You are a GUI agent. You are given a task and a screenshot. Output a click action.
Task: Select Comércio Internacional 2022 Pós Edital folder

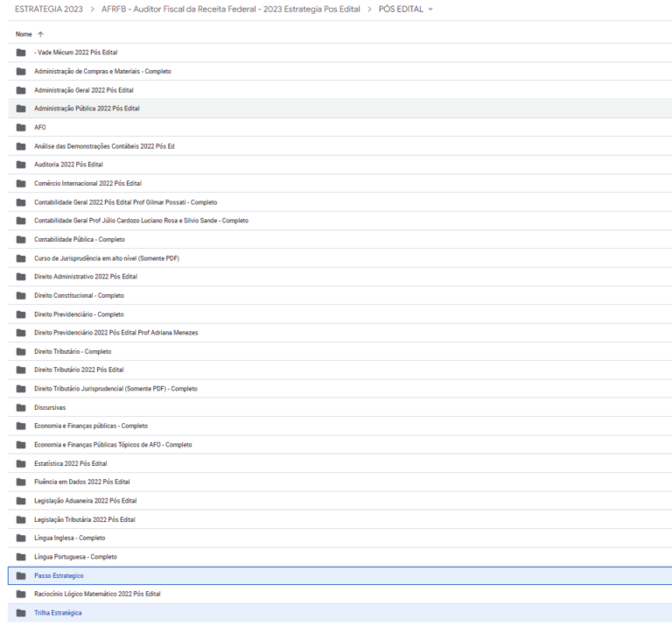pos(339,183)
